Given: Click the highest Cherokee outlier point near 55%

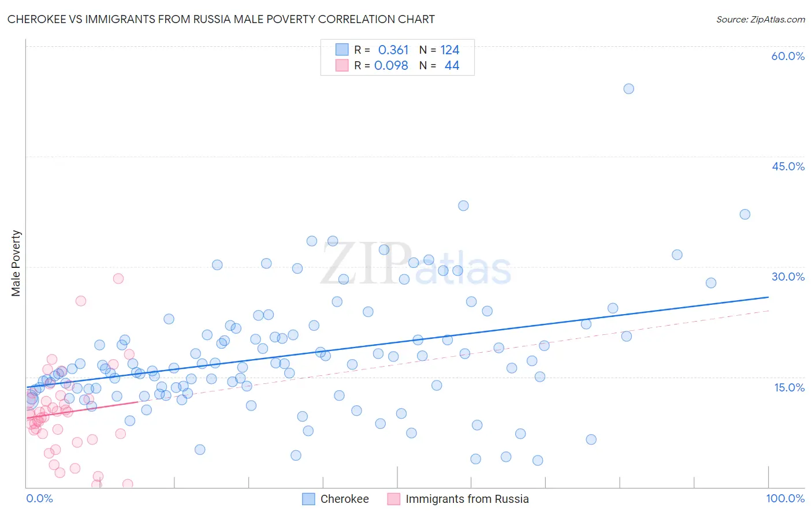Looking at the screenshot, I should point(629,88).
